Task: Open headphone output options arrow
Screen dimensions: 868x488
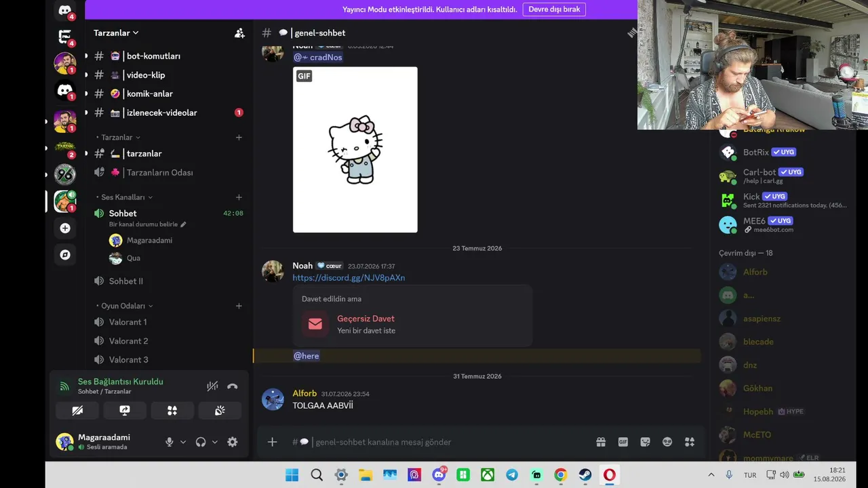Action: click(x=215, y=442)
